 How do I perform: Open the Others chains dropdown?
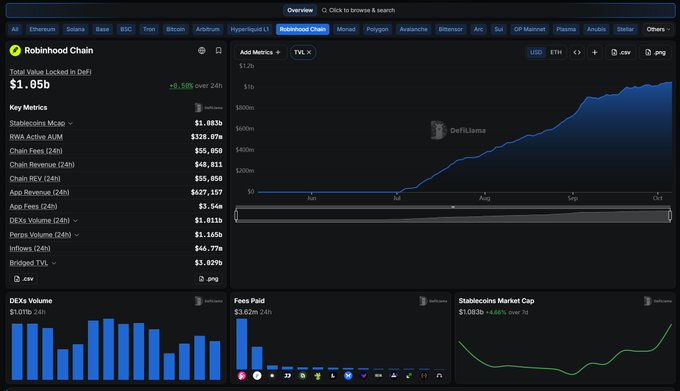(x=658, y=29)
